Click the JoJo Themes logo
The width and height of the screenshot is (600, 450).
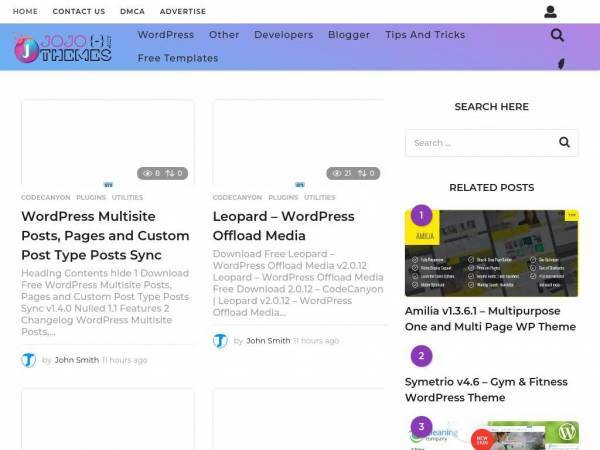[x=63, y=48]
